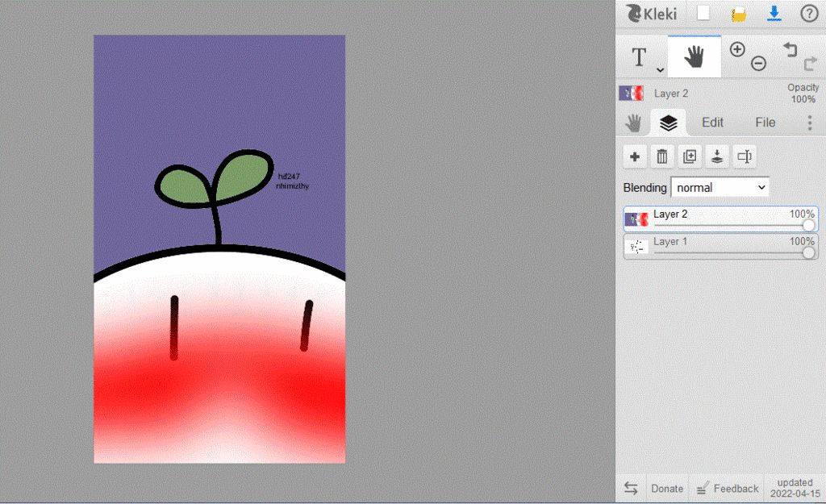Click Layer 2 thumbnail in layer list
The height and width of the screenshot is (504, 826).
coord(636,219)
